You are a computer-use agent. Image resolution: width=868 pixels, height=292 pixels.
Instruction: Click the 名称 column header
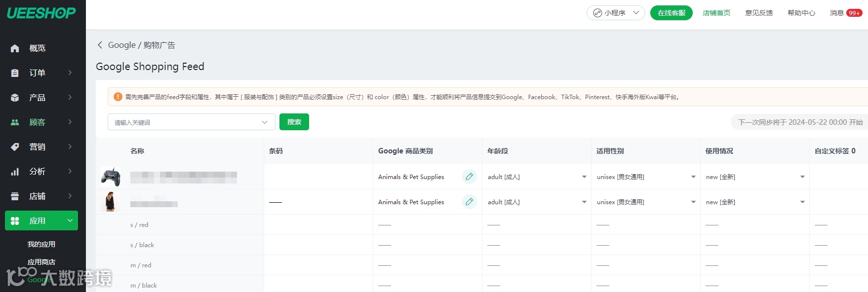[x=137, y=151]
